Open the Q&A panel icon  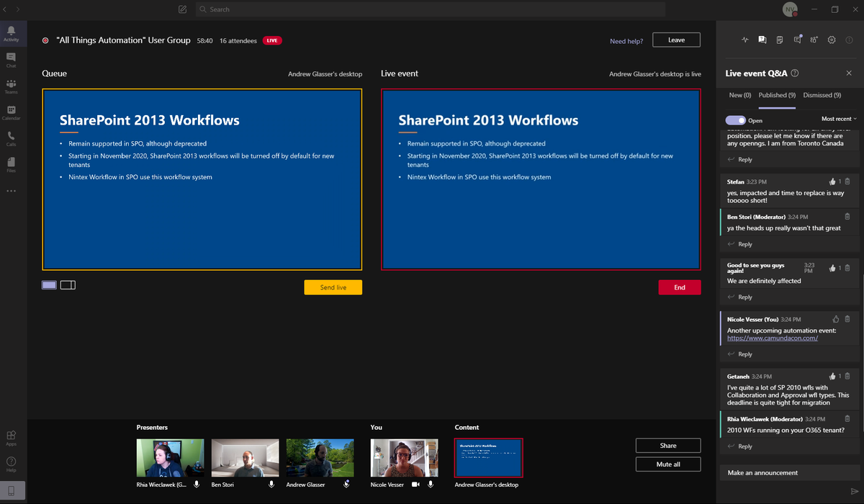(762, 40)
